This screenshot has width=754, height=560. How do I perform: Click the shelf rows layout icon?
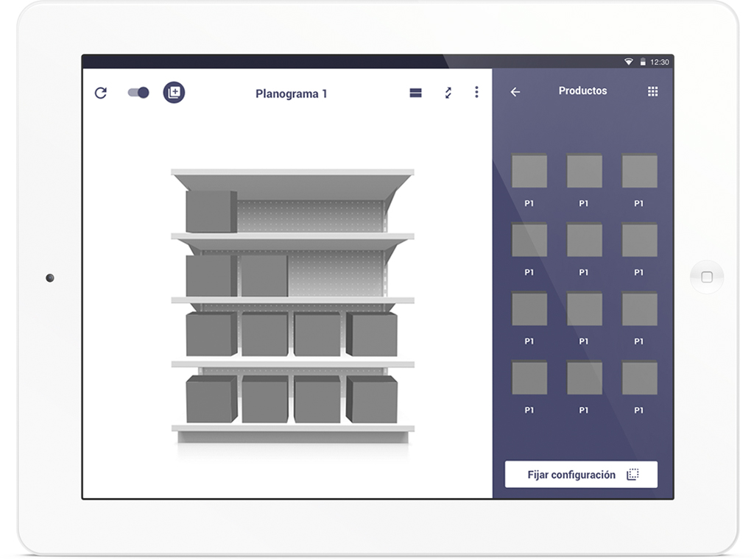416,93
